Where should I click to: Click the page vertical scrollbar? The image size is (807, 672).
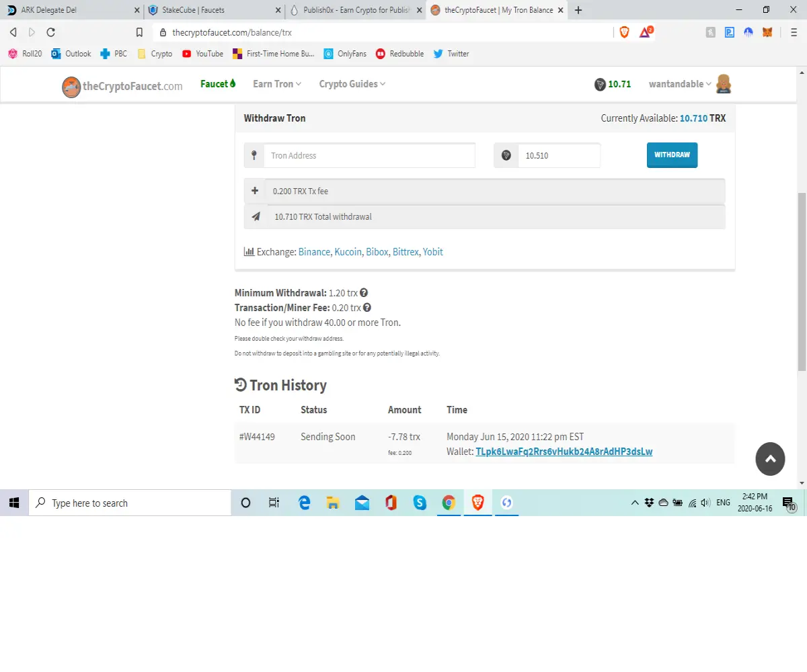802,281
